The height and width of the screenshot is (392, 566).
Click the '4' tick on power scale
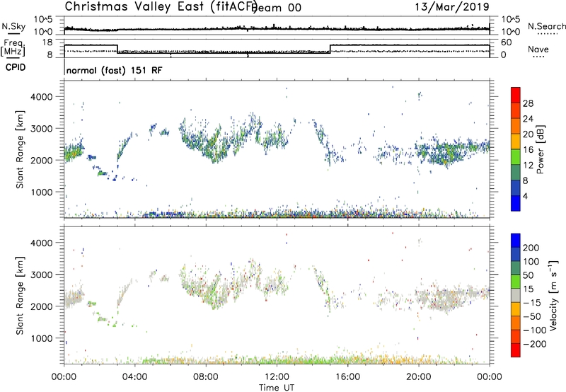point(525,196)
